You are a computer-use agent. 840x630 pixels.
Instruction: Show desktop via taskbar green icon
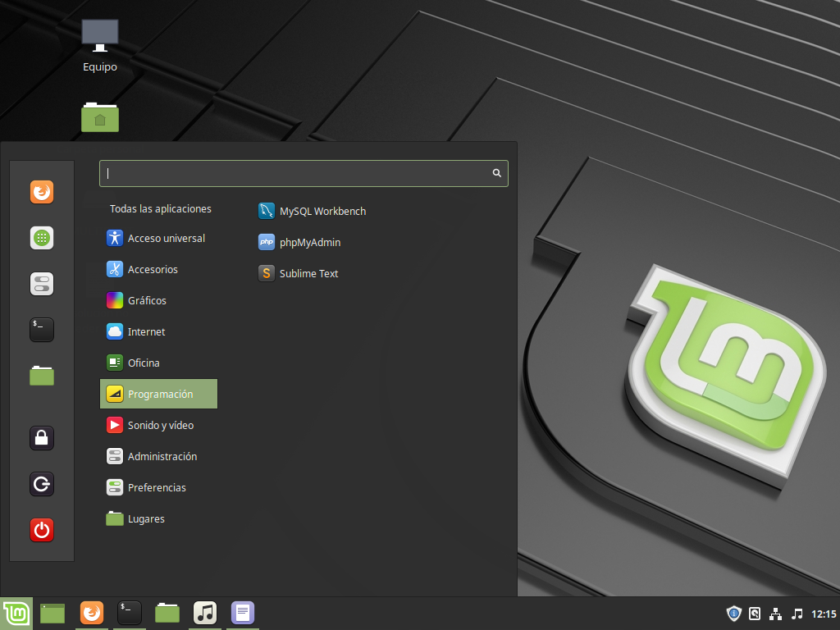tap(52, 614)
